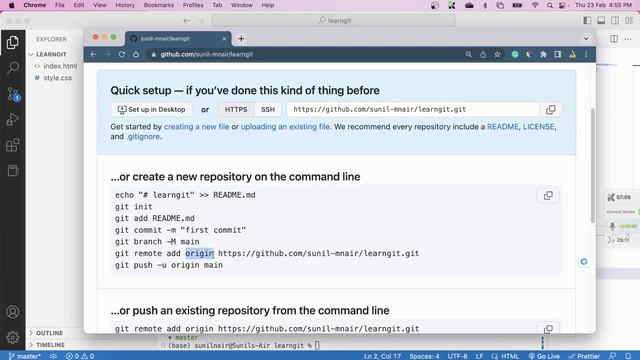
Task: Open Extensions icon in activity bar
Action: (x=13, y=145)
